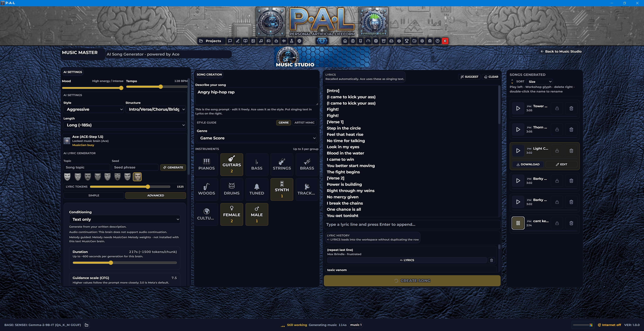Toggle the STRINGS instrument group
The width and height of the screenshot is (644, 331).
tap(282, 165)
